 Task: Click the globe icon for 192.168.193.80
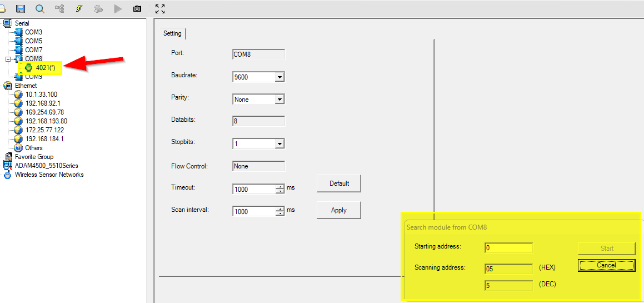click(x=18, y=121)
